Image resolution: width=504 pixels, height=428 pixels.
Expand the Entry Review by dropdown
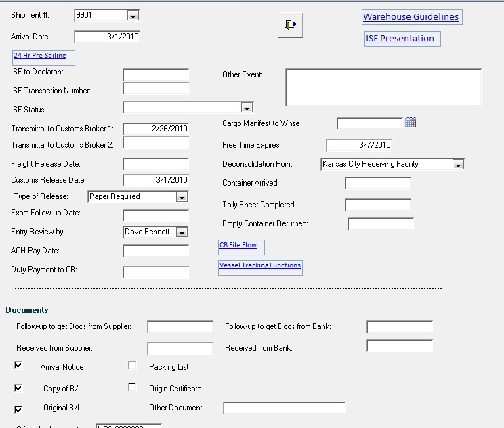pos(182,232)
